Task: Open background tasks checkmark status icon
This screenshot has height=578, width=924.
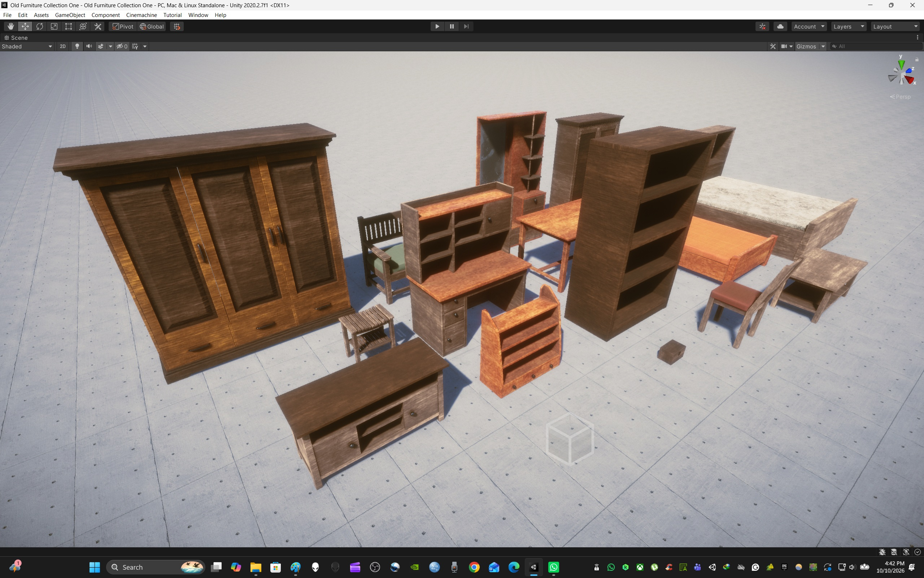Action: pos(918,552)
